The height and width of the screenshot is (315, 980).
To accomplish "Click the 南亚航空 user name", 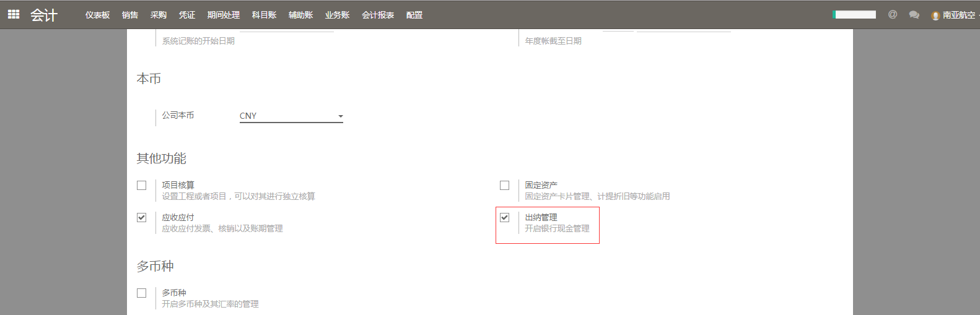I will [959, 15].
